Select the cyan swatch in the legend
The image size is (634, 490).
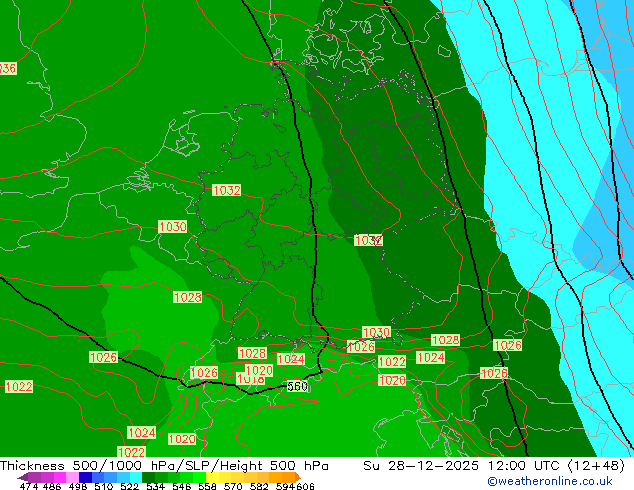136,477
